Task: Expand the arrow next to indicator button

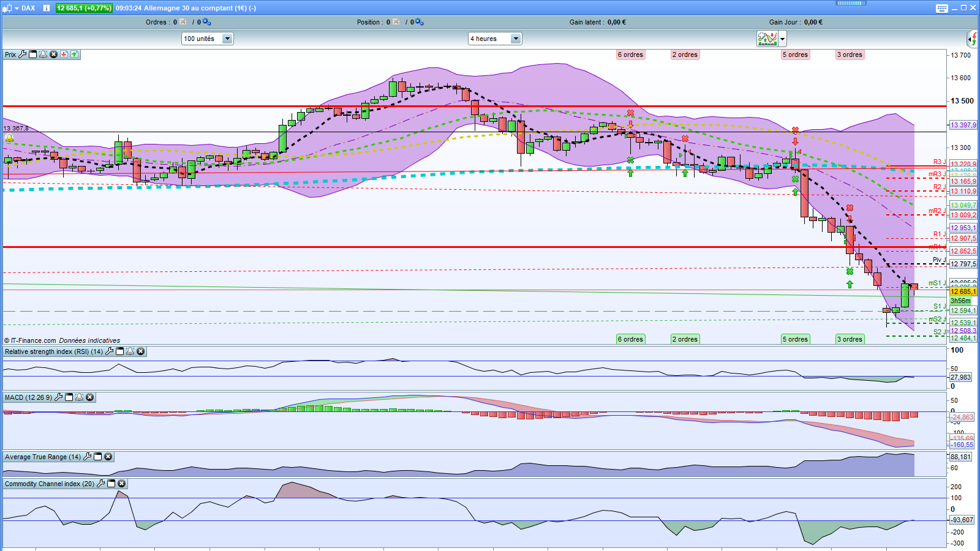Action: click(782, 39)
